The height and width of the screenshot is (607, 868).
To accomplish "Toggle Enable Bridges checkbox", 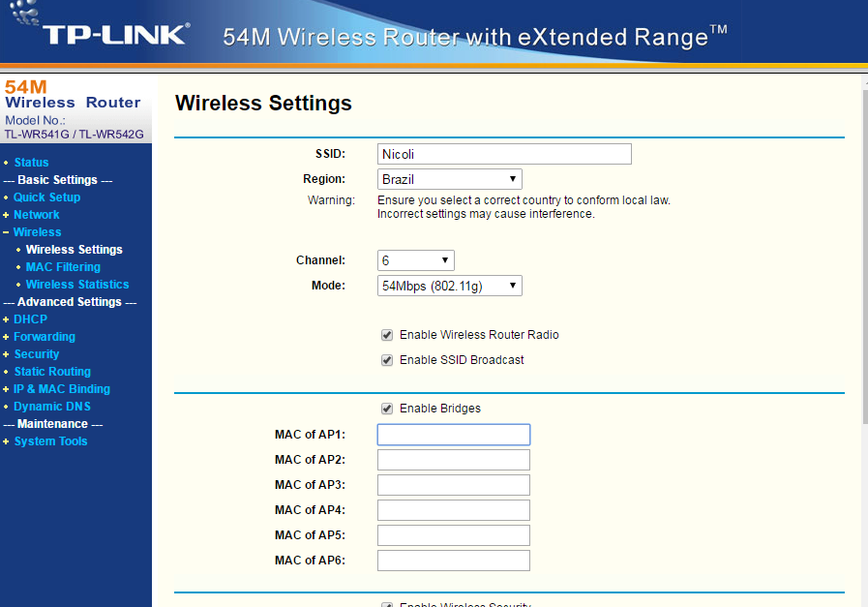I will point(387,409).
